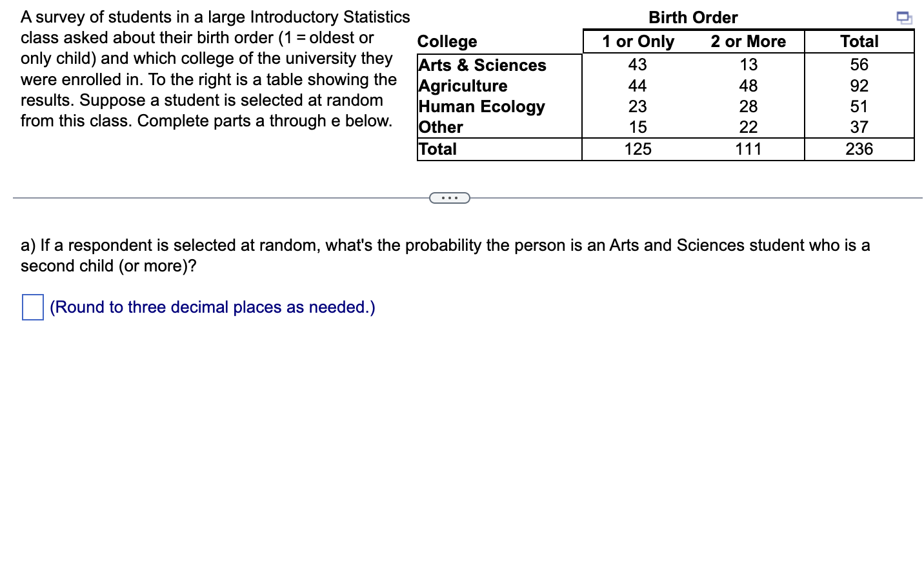The image size is (924, 579).
Task: Click the question text for part a
Action: click(445, 255)
